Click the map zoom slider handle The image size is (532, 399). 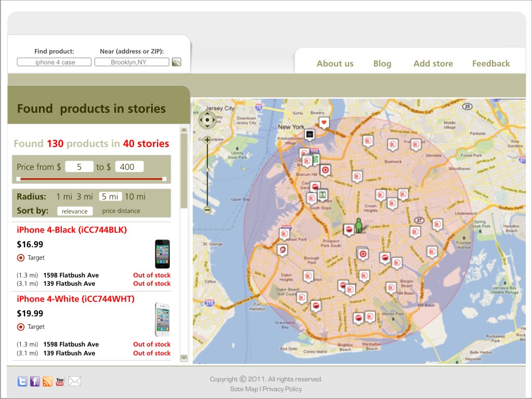click(207, 170)
